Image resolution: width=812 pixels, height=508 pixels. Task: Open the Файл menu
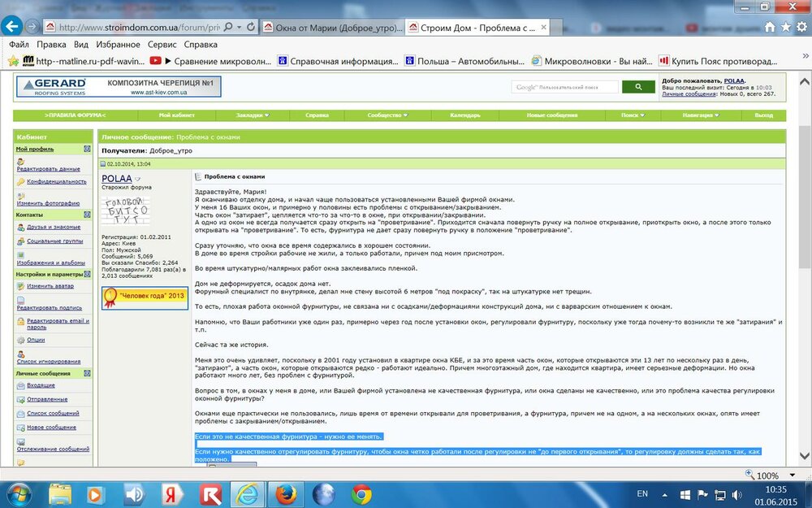pyautogui.click(x=19, y=45)
